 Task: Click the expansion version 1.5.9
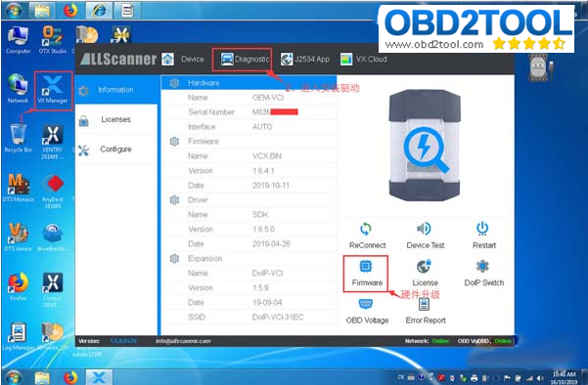coord(260,288)
